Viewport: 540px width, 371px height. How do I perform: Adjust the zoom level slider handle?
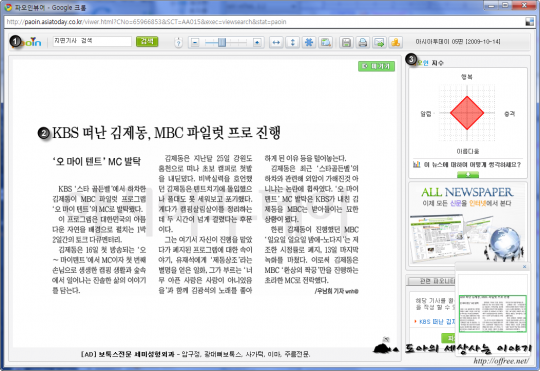pos(222,42)
